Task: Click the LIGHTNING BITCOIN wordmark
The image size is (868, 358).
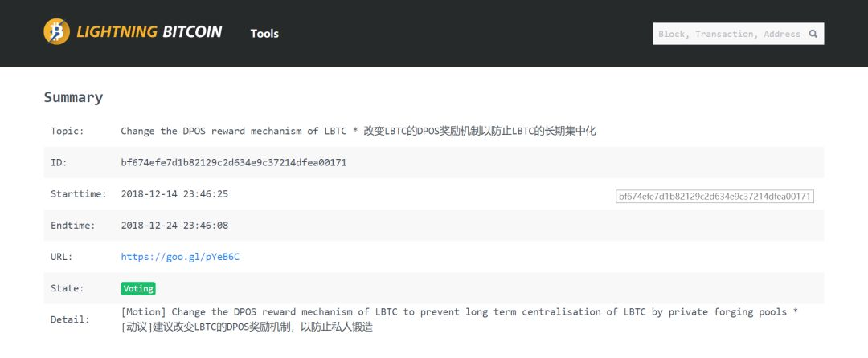Action: [x=149, y=31]
